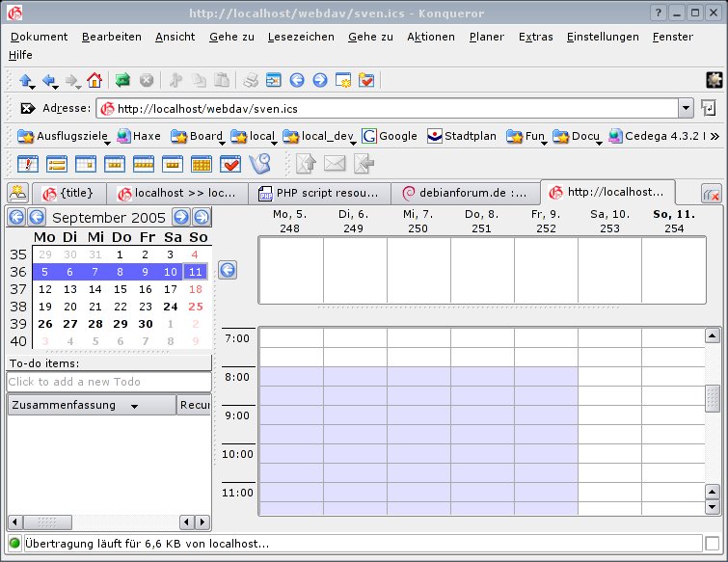
Task: Toggle the checkbox in the status bar corner
Action: click(712, 545)
